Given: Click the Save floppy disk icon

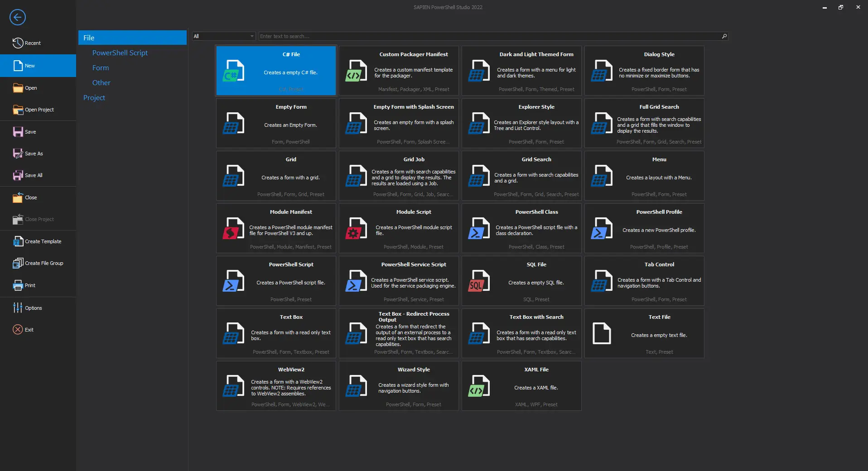Looking at the screenshot, I should click(x=18, y=132).
